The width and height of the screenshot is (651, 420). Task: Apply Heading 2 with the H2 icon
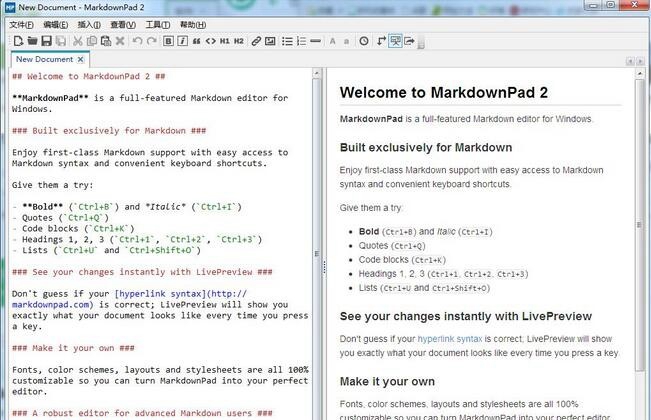click(x=239, y=41)
